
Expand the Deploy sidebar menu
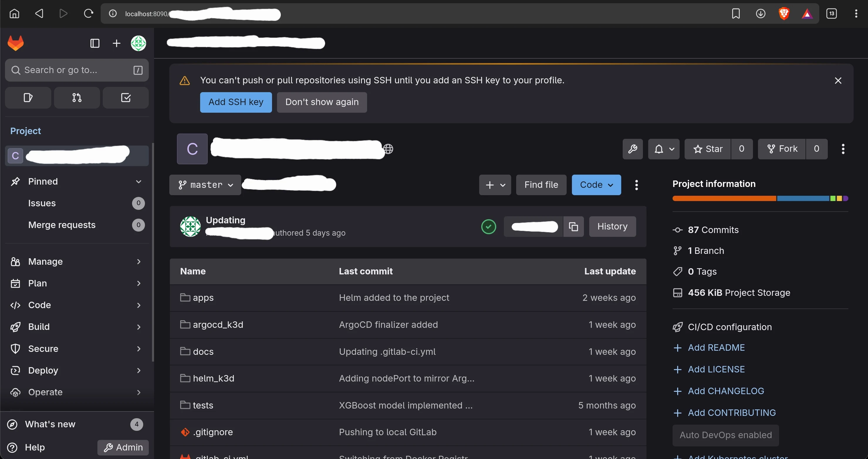point(77,370)
